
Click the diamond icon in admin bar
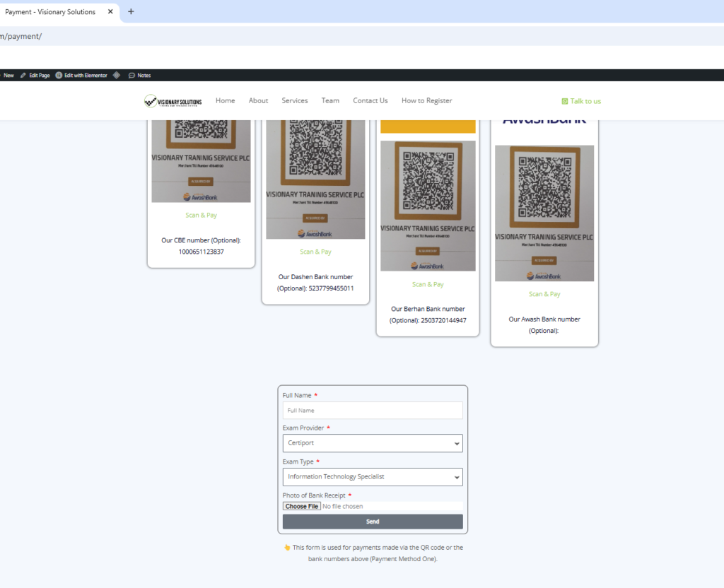pyautogui.click(x=117, y=75)
